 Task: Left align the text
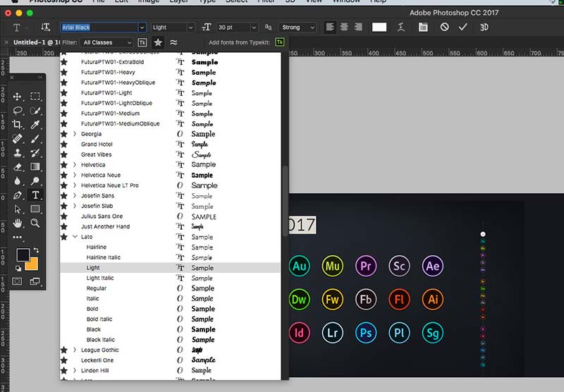coord(330,27)
